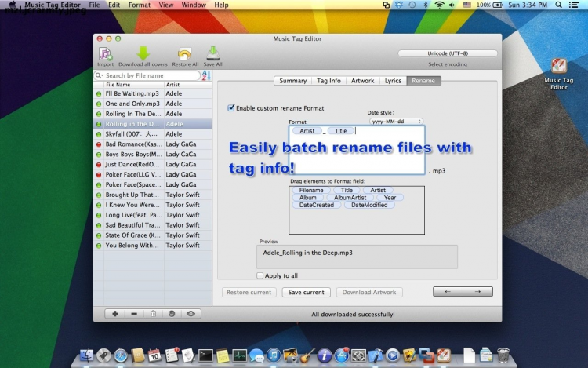588x368 pixels.
Task: Select the One and Only.mp3 row
Action: [x=153, y=104]
